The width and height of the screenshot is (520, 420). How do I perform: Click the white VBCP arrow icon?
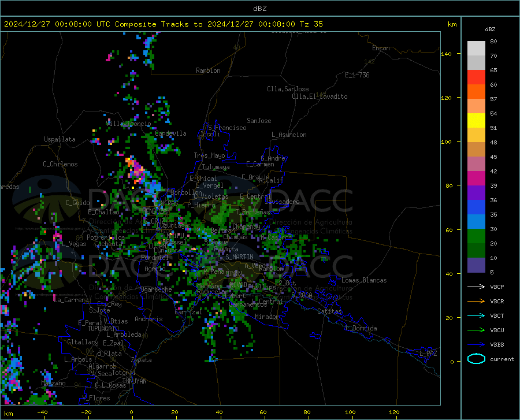pyautogui.click(x=476, y=287)
